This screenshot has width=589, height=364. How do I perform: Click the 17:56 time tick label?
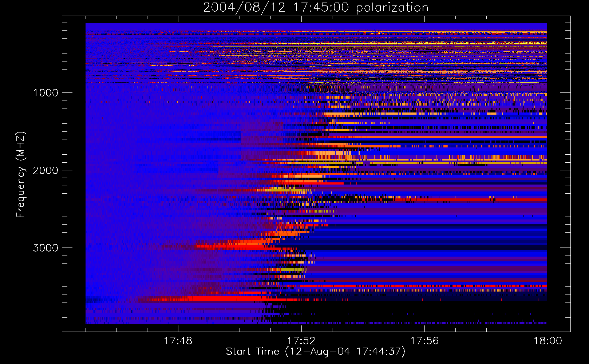(425, 341)
